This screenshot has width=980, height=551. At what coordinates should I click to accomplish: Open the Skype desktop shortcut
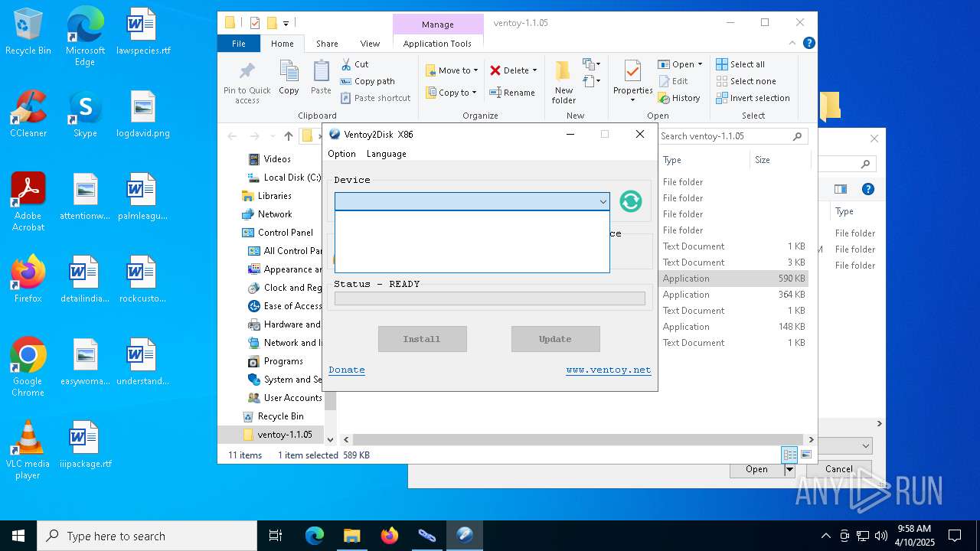point(85,114)
